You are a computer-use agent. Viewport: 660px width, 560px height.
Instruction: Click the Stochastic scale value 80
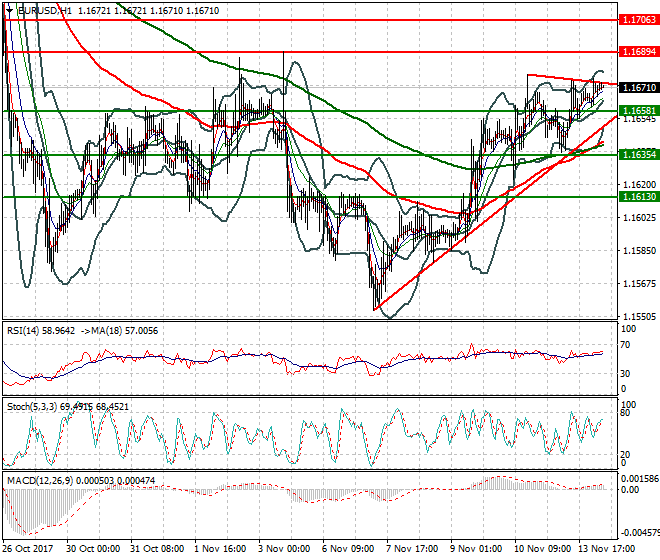625,413
